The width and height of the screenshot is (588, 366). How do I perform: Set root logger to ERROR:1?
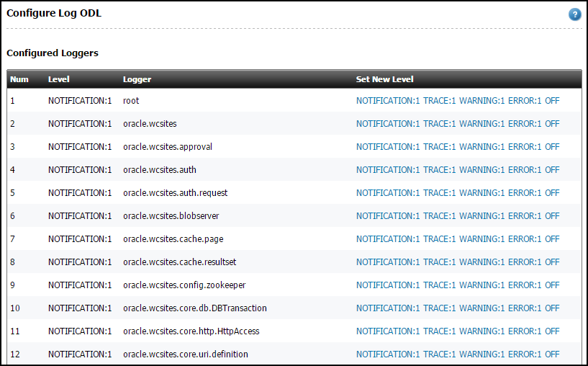(x=525, y=101)
